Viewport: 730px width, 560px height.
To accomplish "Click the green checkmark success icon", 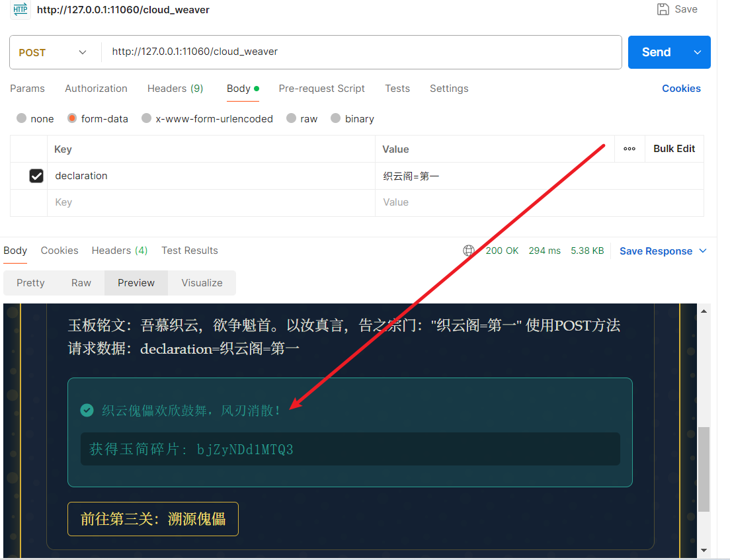I will (87, 410).
